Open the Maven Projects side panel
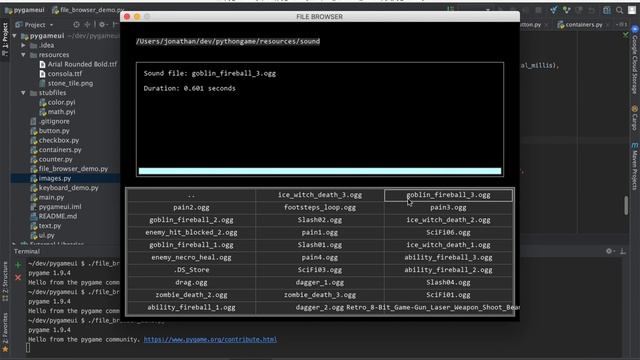640x360 pixels. click(635, 167)
